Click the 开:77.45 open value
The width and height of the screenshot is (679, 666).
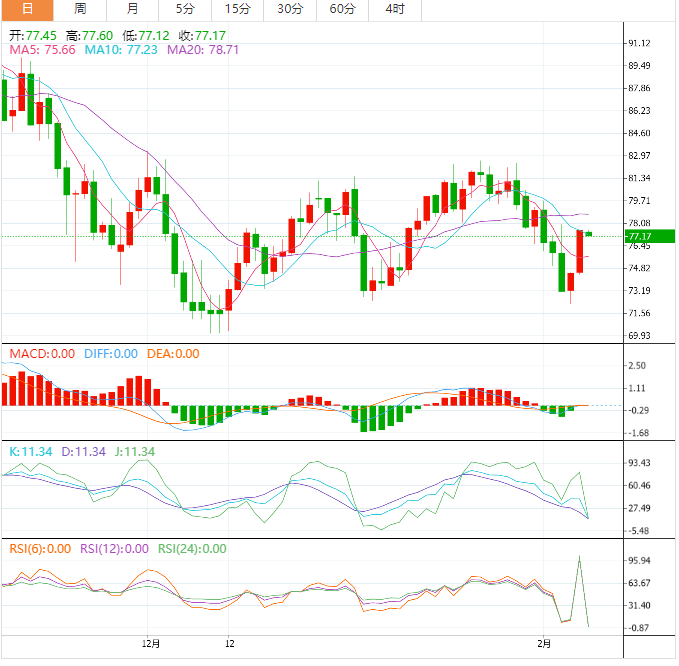pyautogui.click(x=33, y=36)
